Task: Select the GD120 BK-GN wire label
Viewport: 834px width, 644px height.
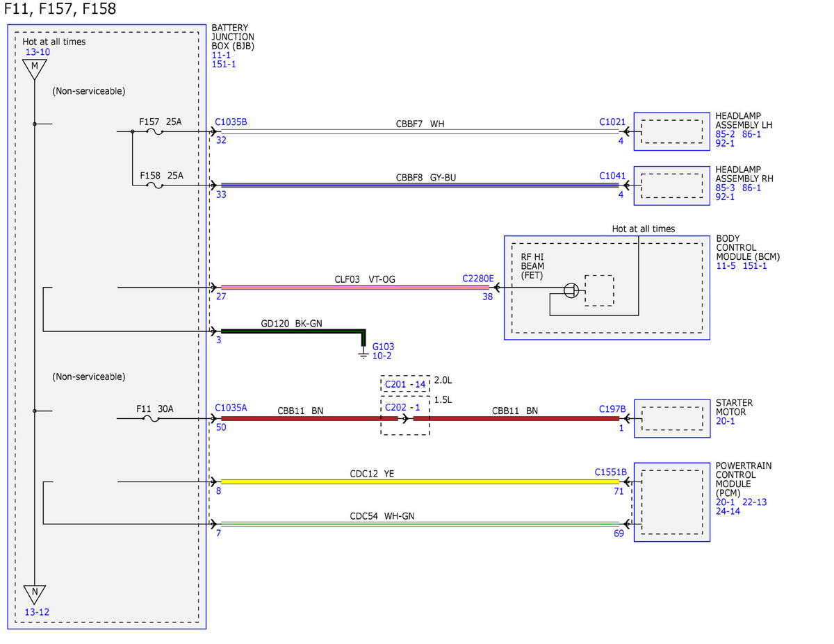Action: pos(291,323)
